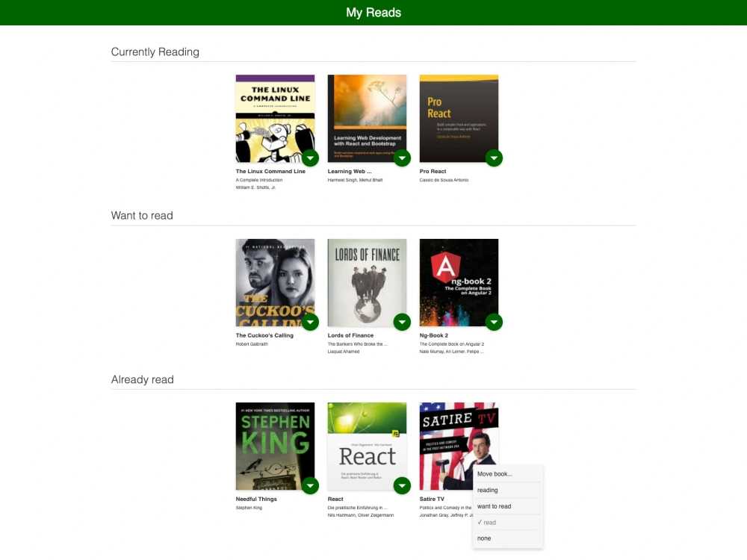Click Stephen King Needful Things cover

pos(275,447)
